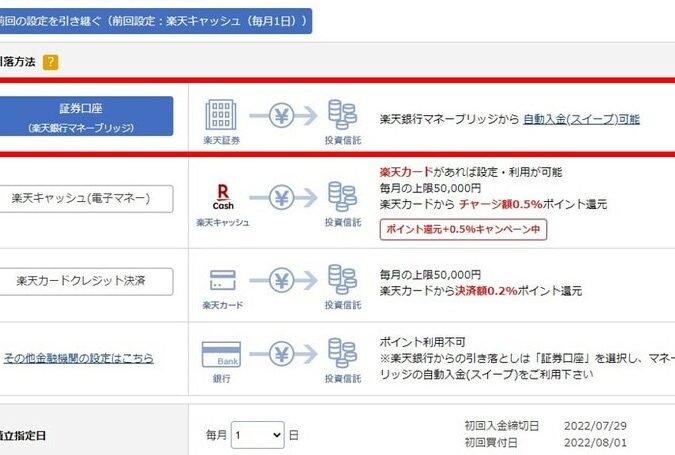Expand the 毎月 day-of-month dropdown
The image size is (675, 455).
[x=258, y=435]
